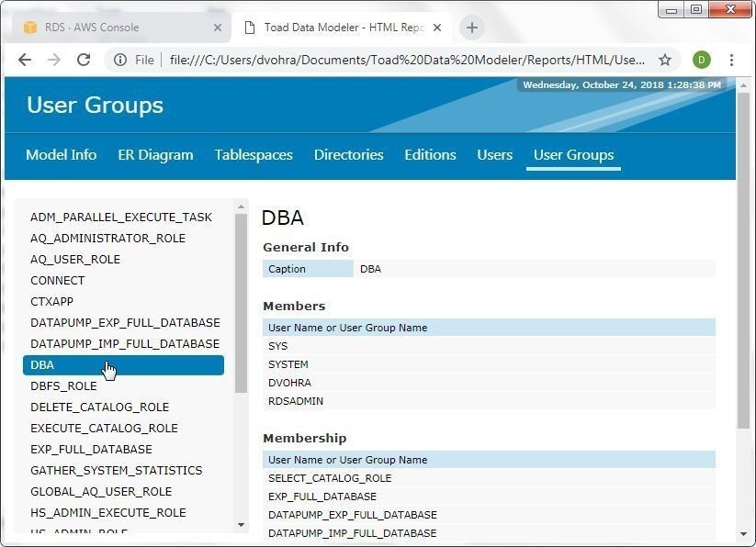Select the Toad Data Modeler HTML Report tab
The width and height of the screenshot is (756, 547).
tap(343, 28)
